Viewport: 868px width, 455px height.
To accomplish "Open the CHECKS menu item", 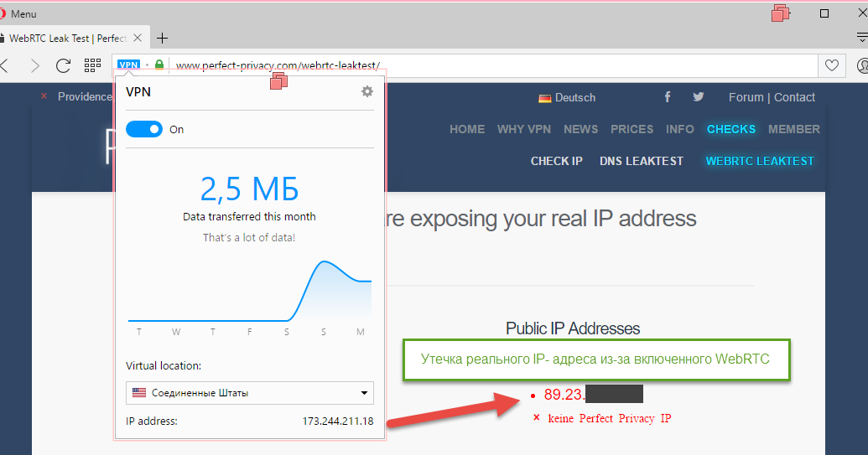I will (731, 129).
